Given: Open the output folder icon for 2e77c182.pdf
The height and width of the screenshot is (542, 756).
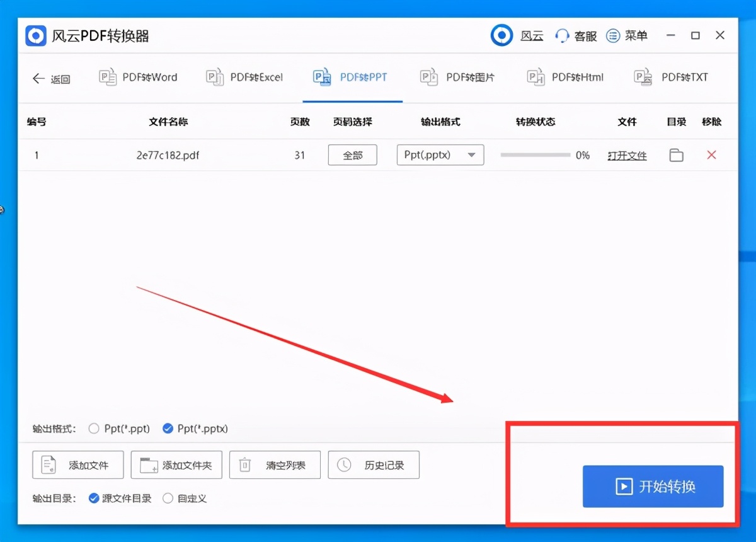Looking at the screenshot, I should pyautogui.click(x=676, y=155).
